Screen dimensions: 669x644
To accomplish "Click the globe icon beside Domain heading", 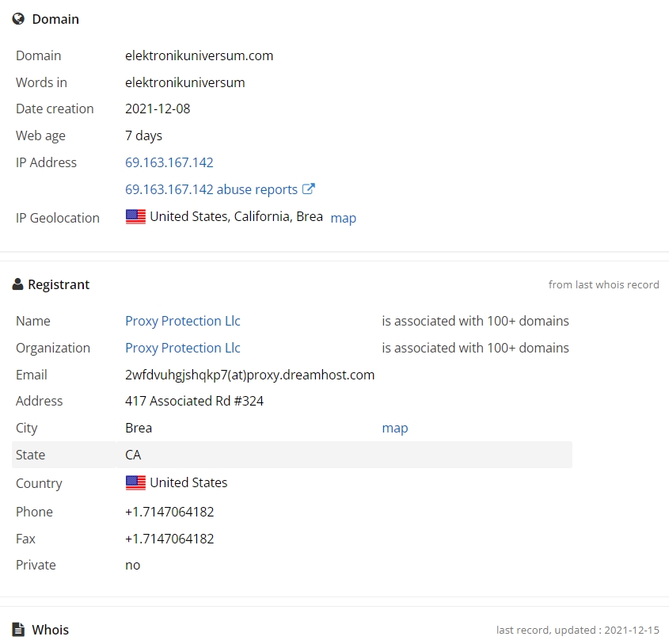I will pyautogui.click(x=18, y=19).
